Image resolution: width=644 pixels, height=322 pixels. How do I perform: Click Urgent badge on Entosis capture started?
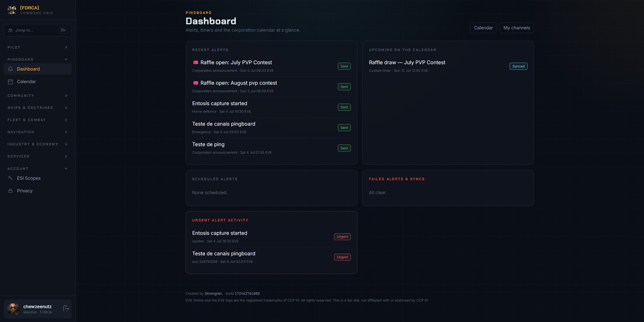(x=342, y=236)
